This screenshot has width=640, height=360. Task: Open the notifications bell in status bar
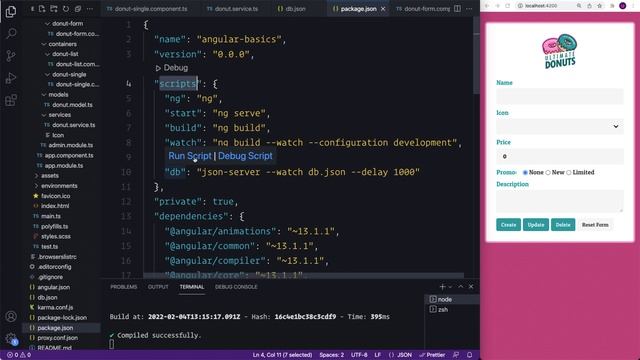469,355
